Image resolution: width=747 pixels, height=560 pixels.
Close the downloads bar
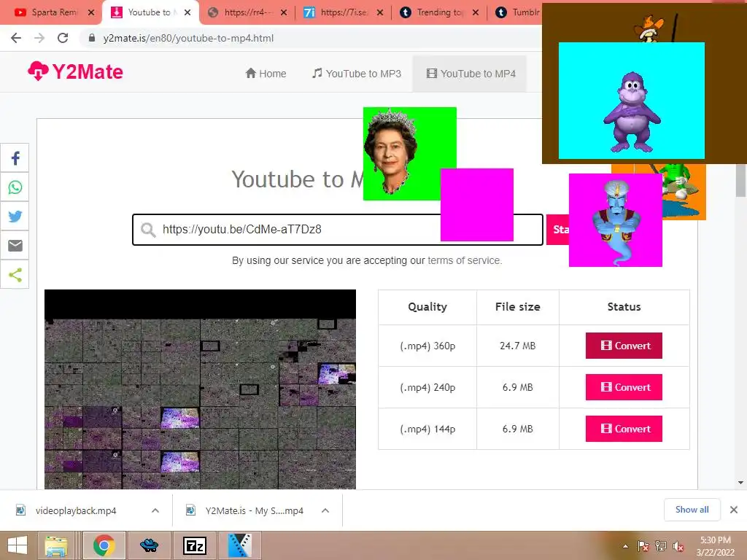[734, 510]
